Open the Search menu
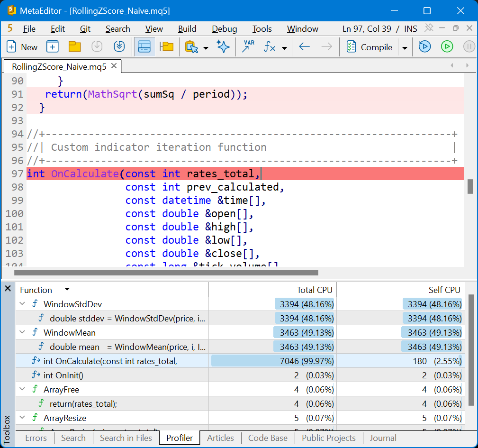The height and width of the screenshot is (448, 478). 117,28
